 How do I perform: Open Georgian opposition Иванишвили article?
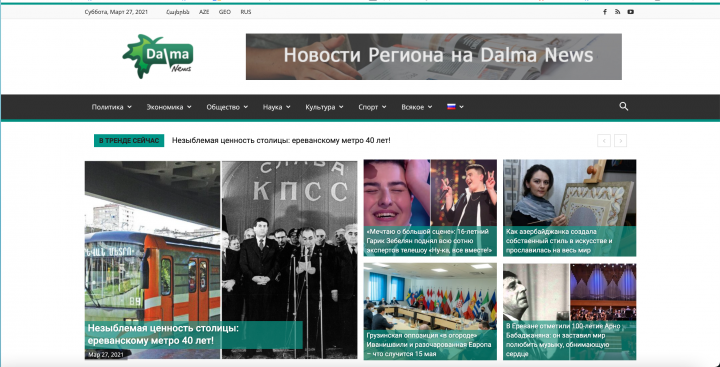click(429, 344)
